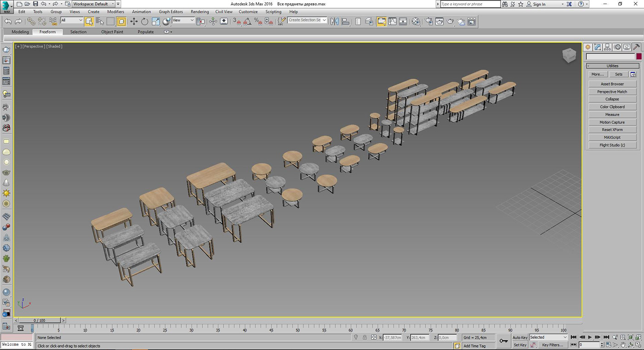Open the Rendering menu

200,12
